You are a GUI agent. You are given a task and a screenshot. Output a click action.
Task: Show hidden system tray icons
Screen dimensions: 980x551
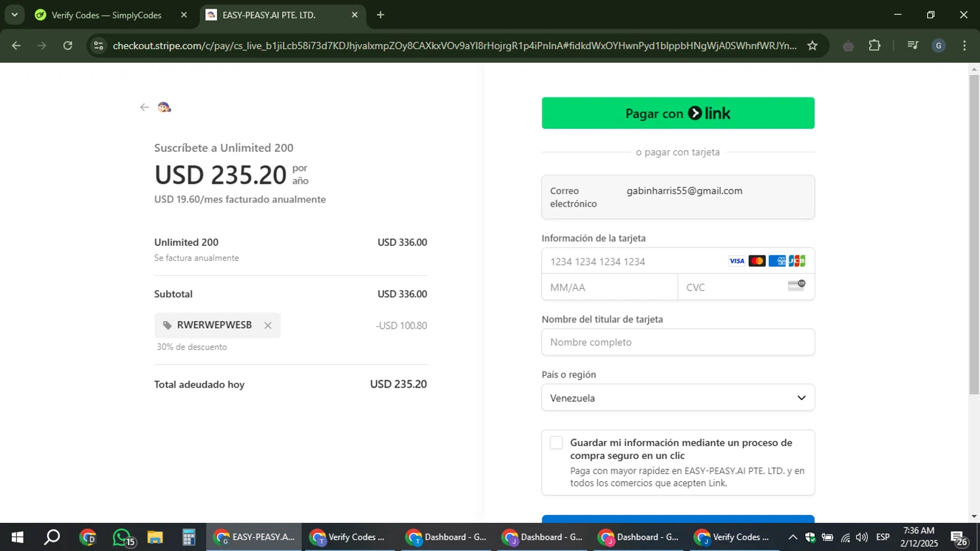click(x=792, y=537)
